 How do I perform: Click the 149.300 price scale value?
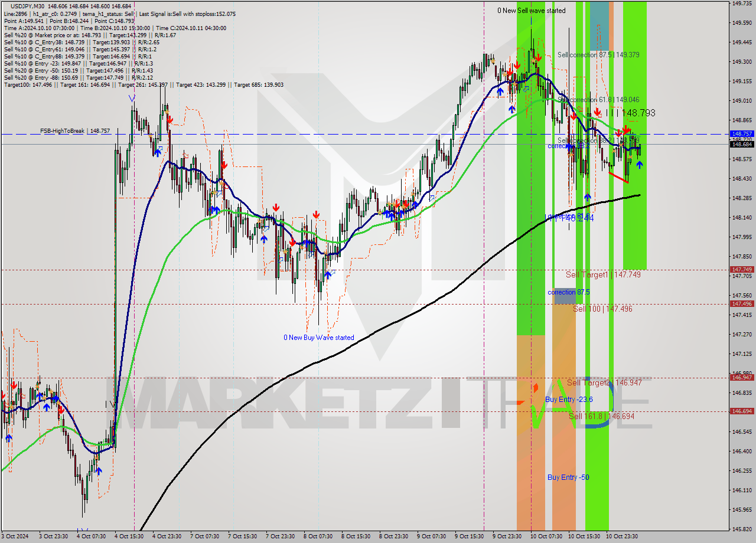coord(742,61)
